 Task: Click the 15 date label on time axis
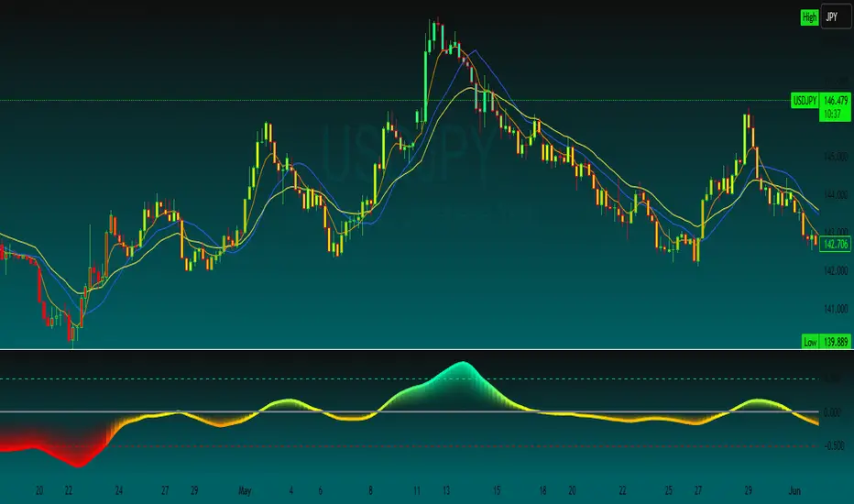point(497,491)
